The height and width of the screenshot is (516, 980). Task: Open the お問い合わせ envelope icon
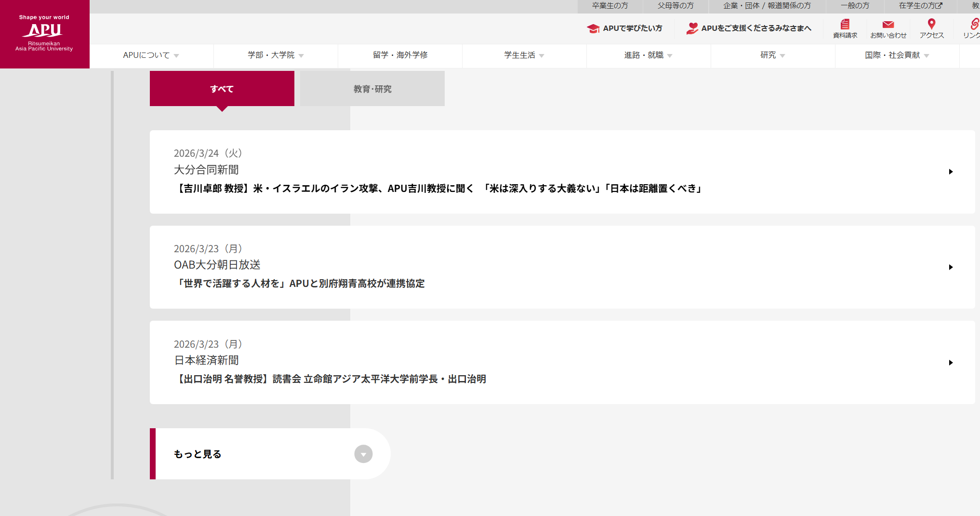coord(888,24)
